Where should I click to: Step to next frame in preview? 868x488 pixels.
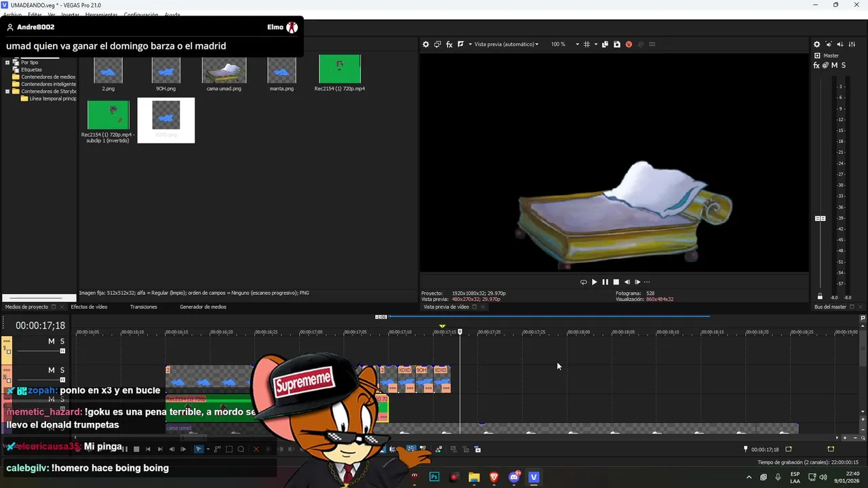pos(637,282)
